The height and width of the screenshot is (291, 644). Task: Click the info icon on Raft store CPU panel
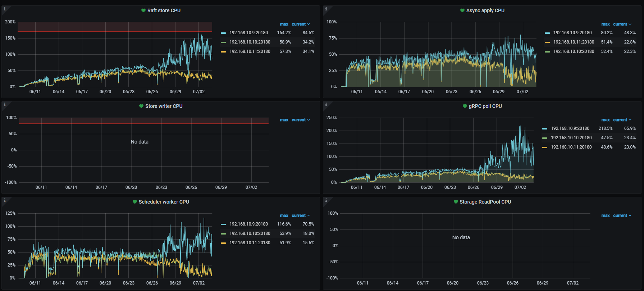(5, 9)
